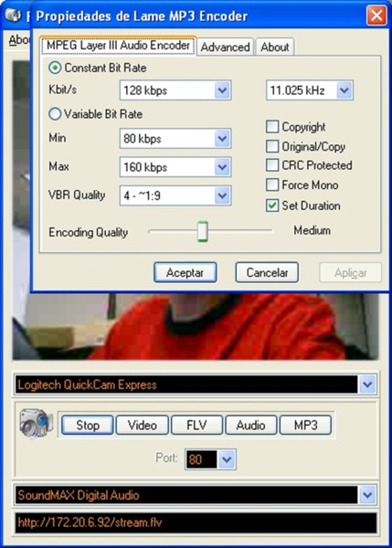
Task: Click the app icon in the title bar
Action: tap(14, 15)
